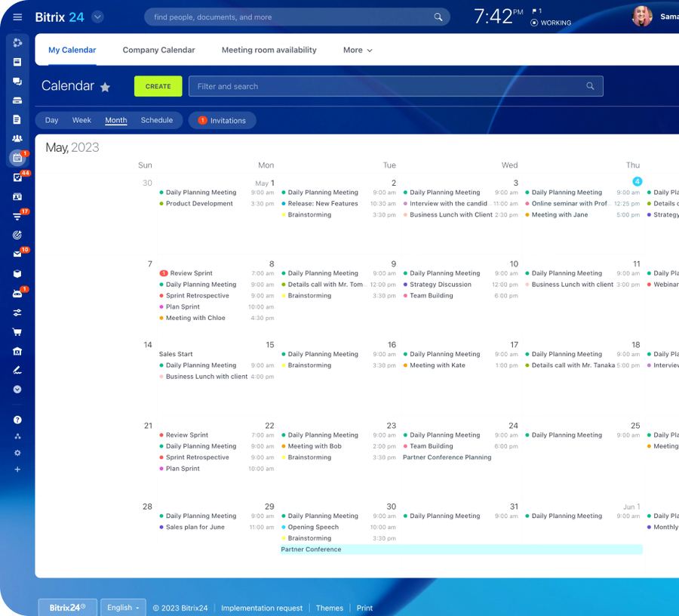This screenshot has width=679, height=616.
Task: Expand the More menu dropdown
Action: click(x=358, y=50)
